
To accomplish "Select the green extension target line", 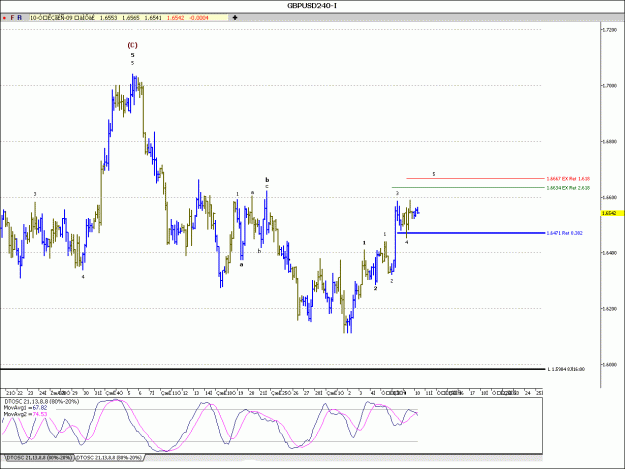I will coord(468,187).
